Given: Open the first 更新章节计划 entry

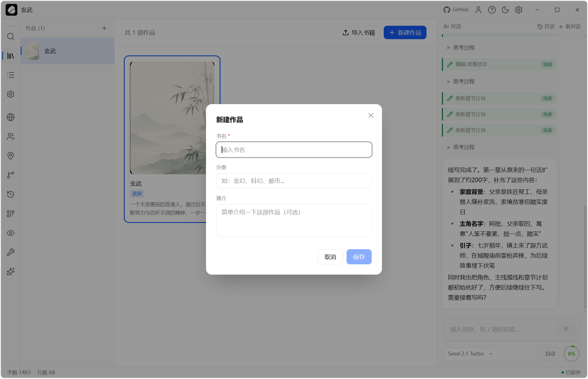Looking at the screenshot, I should tap(500, 98).
